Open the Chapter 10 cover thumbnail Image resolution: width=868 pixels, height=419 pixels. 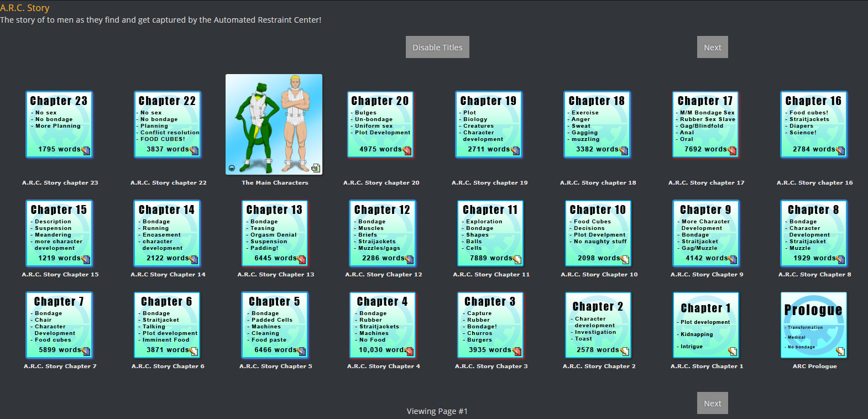click(598, 233)
